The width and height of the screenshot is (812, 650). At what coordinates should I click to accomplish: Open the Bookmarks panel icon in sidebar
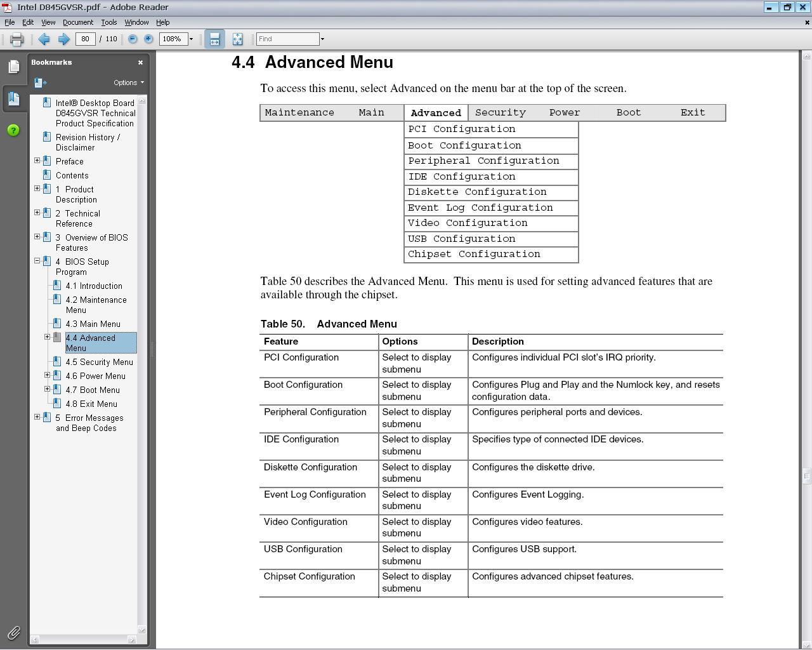click(x=14, y=98)
